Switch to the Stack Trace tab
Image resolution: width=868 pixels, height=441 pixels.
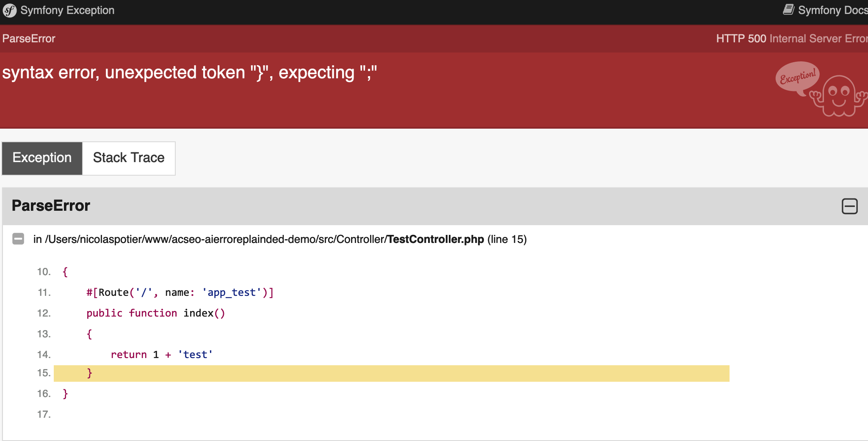click(128, 158)
